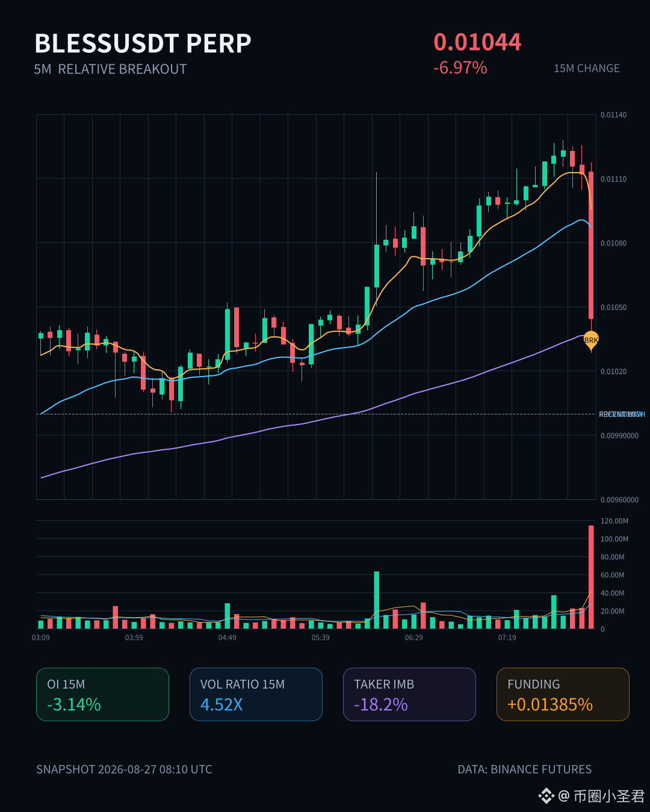Click the 05:39 time axis label
The width and height of the screenshot is (650, 812).
pyautogui.click(x=321, y=638)
